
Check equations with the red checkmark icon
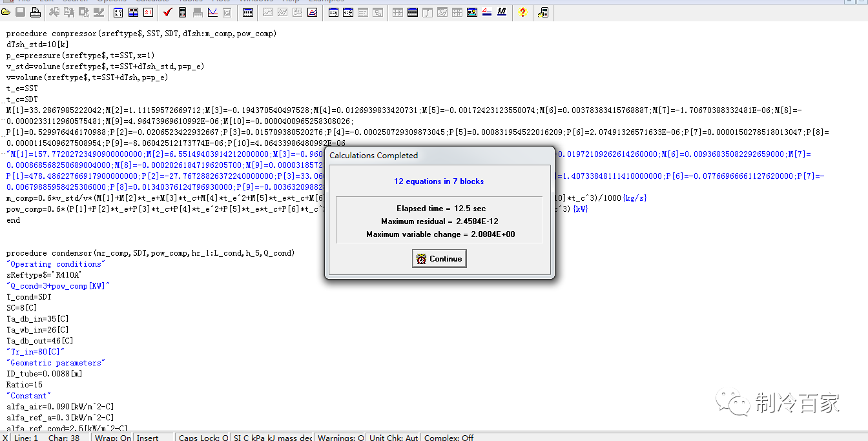[167, 12]
